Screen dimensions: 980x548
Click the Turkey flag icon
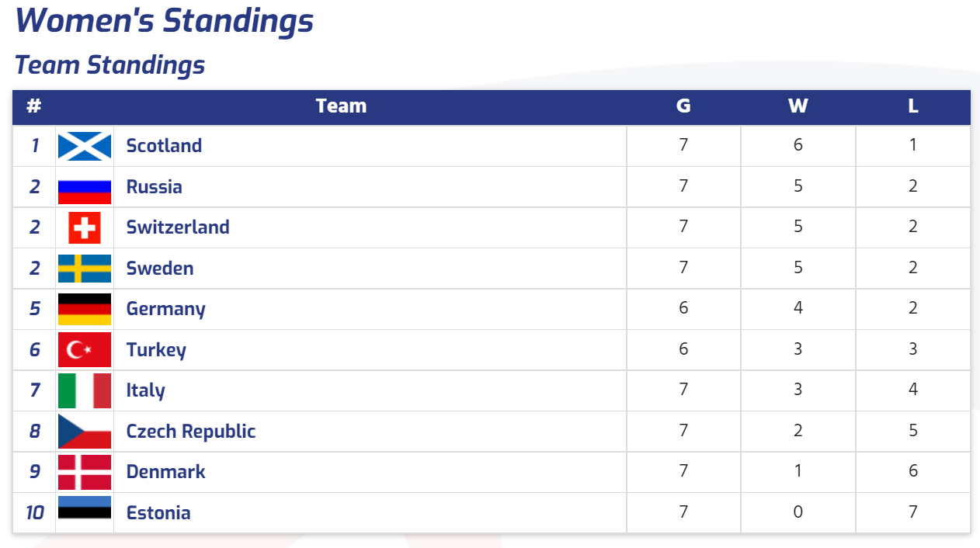coord(85,350)
